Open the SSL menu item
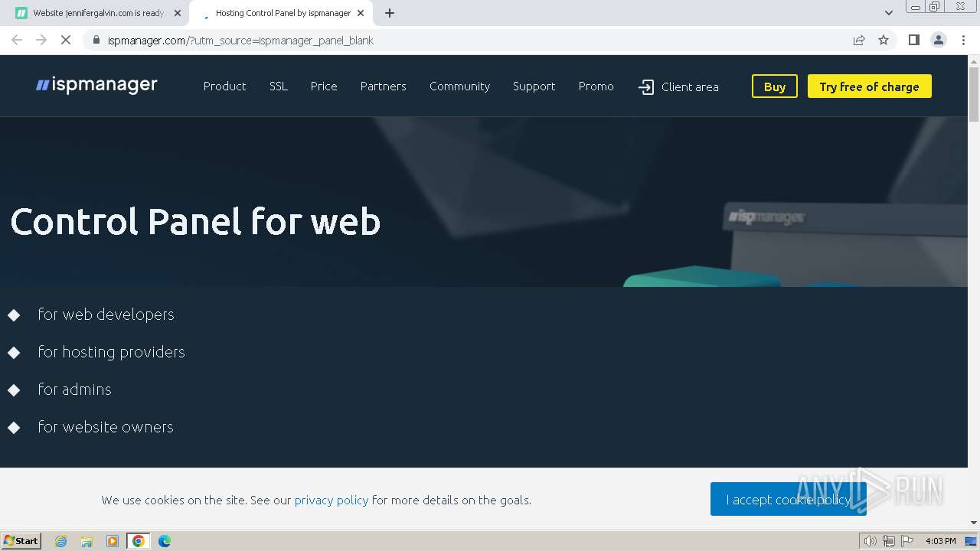 coord(279,86)
